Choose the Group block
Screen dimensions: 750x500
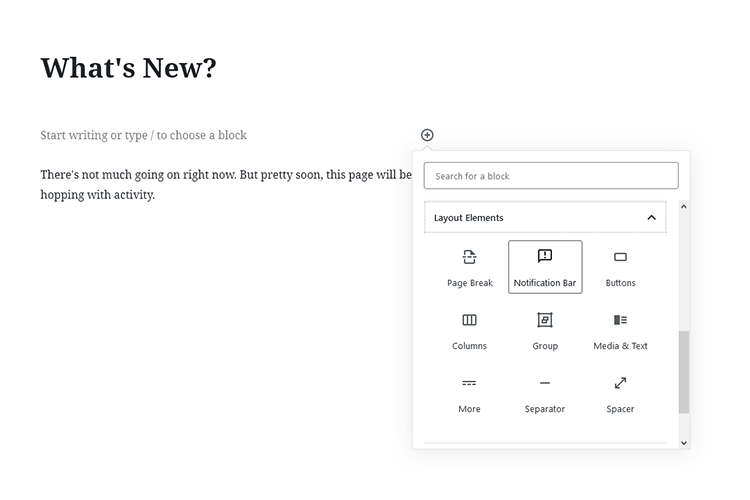coord(545,330)
